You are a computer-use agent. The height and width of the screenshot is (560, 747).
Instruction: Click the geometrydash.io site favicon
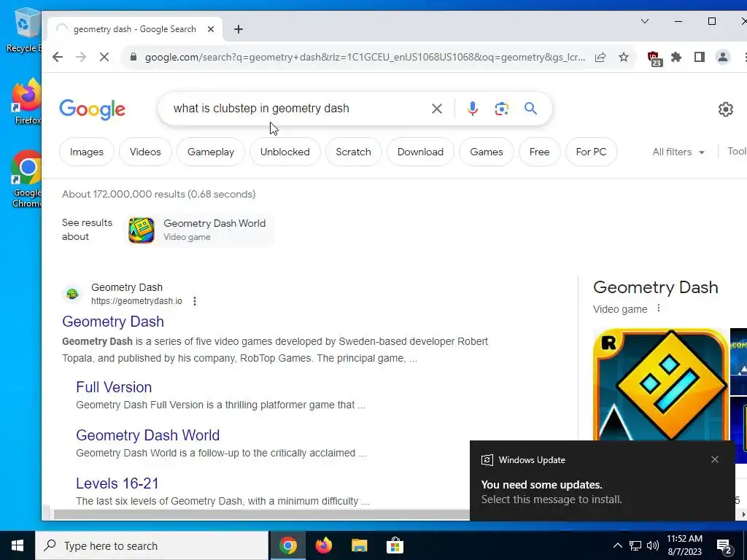pyautogui.click(x=72, y=294)
